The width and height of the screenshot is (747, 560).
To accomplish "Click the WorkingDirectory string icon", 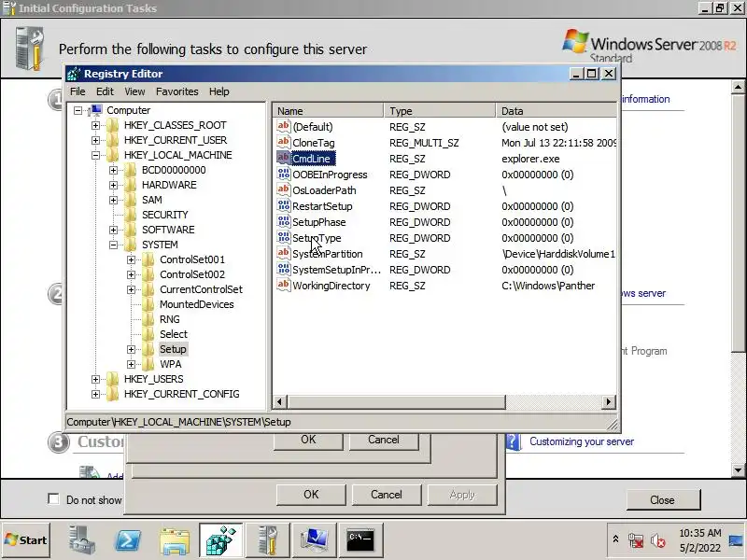I will [x=284, y=285].
